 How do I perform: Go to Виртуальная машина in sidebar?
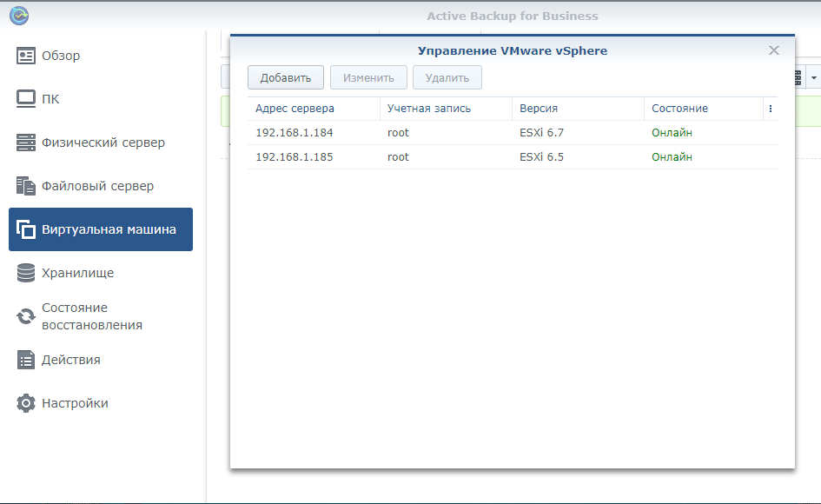[109, 229]
